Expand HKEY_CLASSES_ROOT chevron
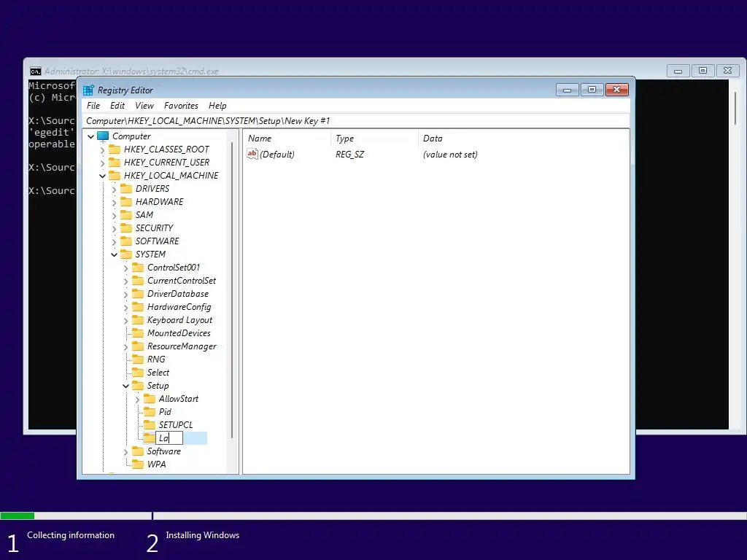This screenshot has height=560, width=747. click(x=102, y=150)
